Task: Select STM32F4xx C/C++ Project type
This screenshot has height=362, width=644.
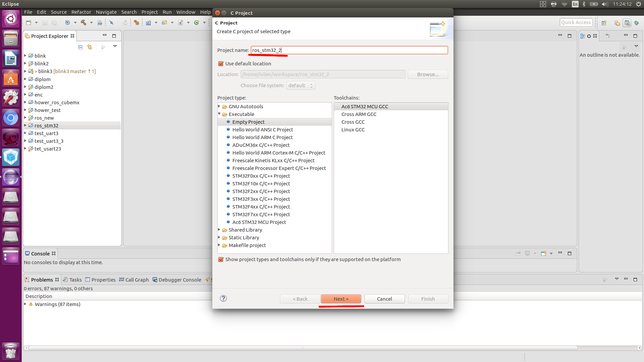Action: 261,207
